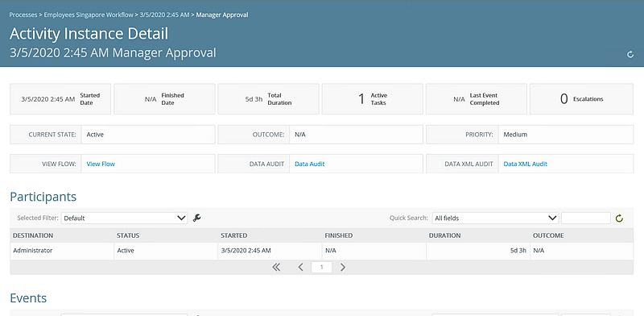Refresh the Participants table with green arrow icon
The image size is (644, 316).
[619, 218]
